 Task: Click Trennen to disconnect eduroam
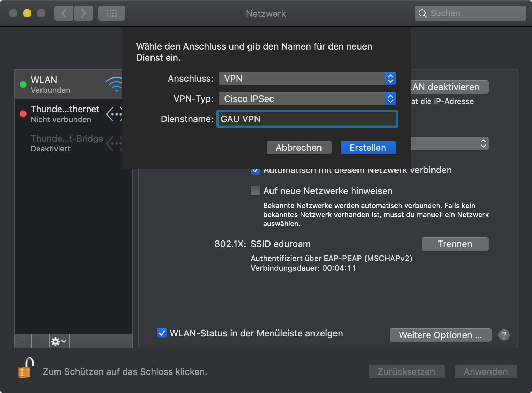coord(455,244)
